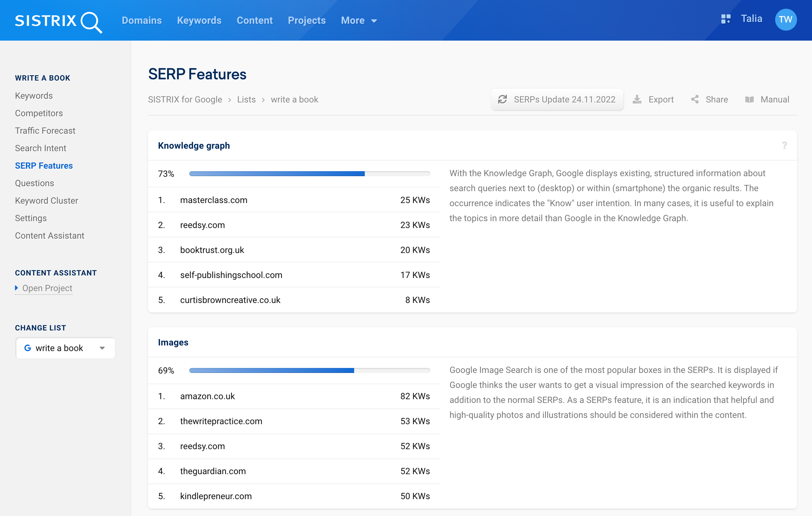Viewport: 812px width, 516px height.
Task: Select booktrust.org.uk row
Action: [x=294, y=250]
